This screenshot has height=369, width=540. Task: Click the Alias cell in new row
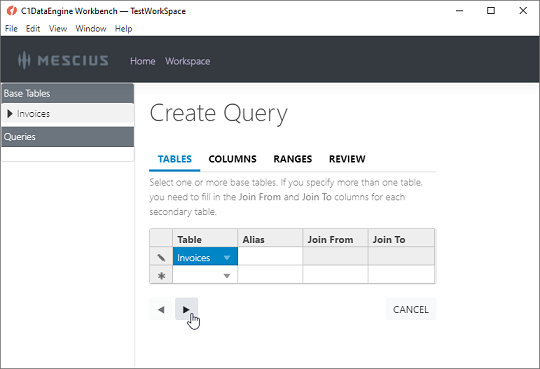pyautogui.click(x=270, y=274)
